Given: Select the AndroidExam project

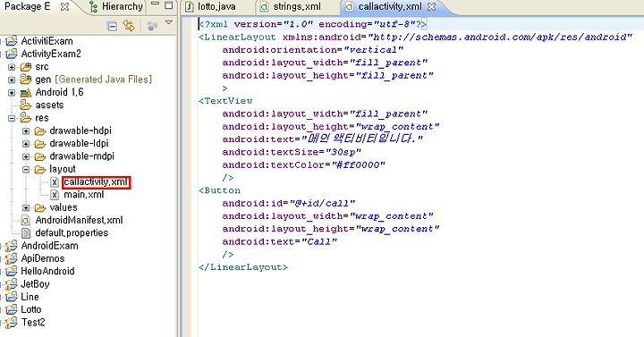Looking at the screenshot, I should pyautogui.click(x=49, y=246).
